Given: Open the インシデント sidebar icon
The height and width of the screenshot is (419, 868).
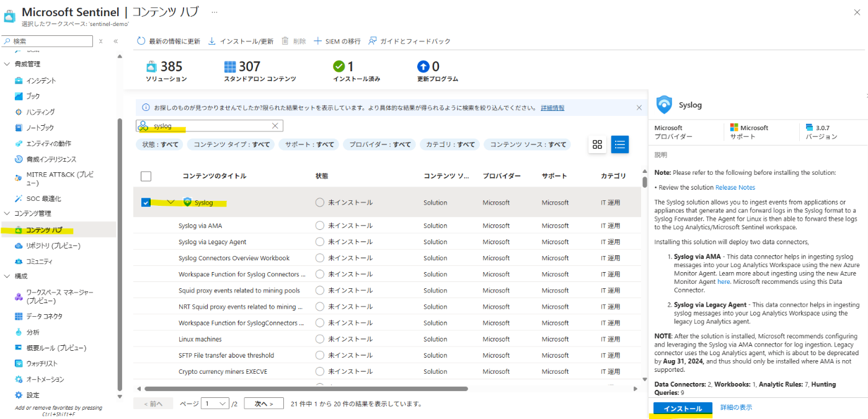Looking at the screenshot, I should click(x=19, y=81).
